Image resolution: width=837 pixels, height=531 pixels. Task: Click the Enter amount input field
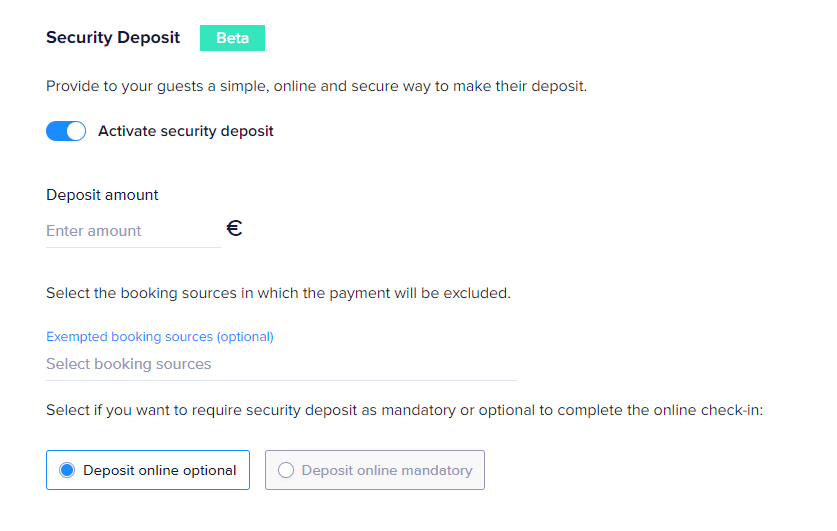point(132,231)
